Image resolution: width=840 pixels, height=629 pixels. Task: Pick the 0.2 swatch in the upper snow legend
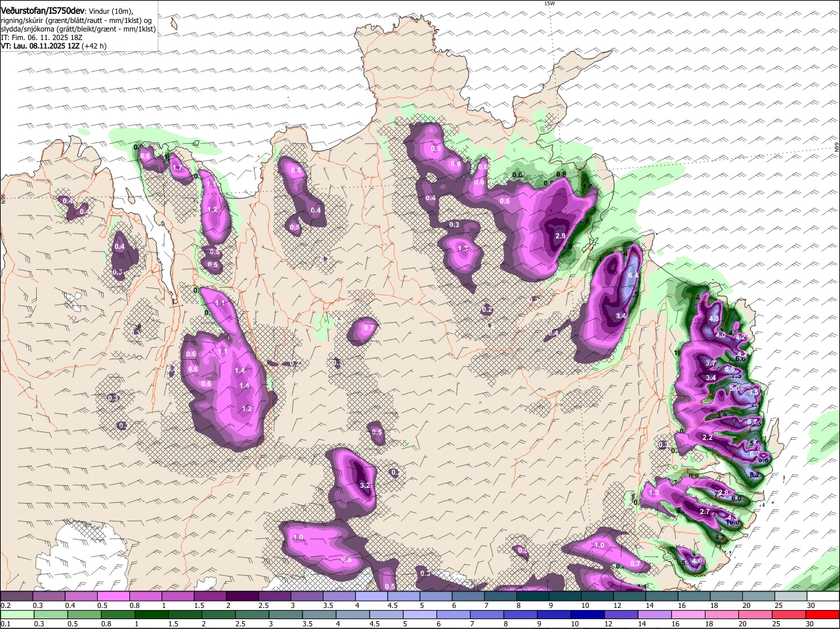[16, 596]
